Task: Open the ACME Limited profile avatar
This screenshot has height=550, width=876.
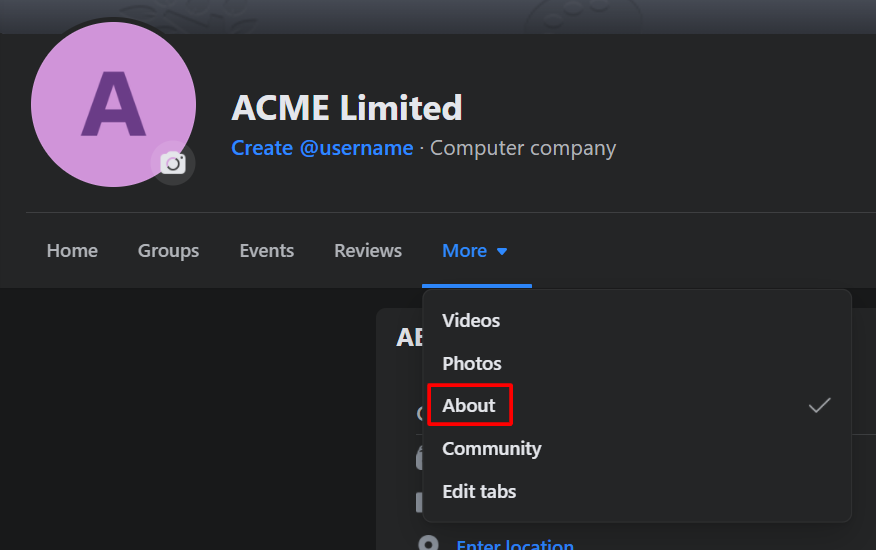Action: tap(113, 105)
